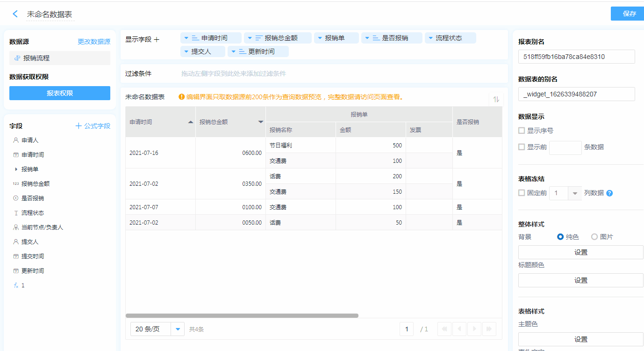This screenshot has width=644, height=351.
Task: Open the 20 条/页 page size dropdown
Action: (x=178, y=329)
